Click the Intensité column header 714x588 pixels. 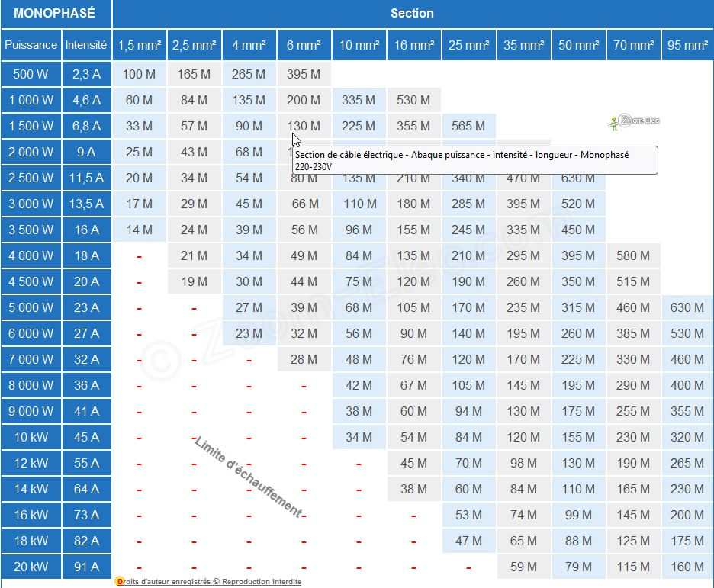(x=86, y=45)
